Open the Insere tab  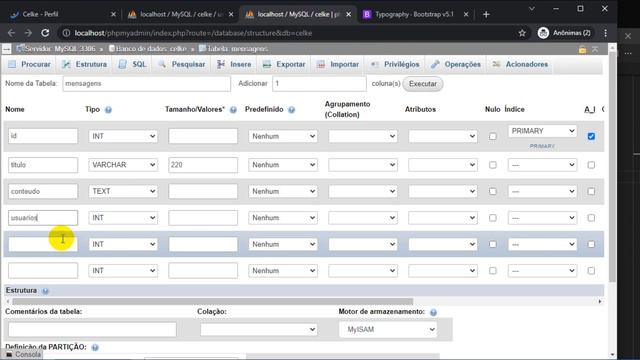point(234,64)
